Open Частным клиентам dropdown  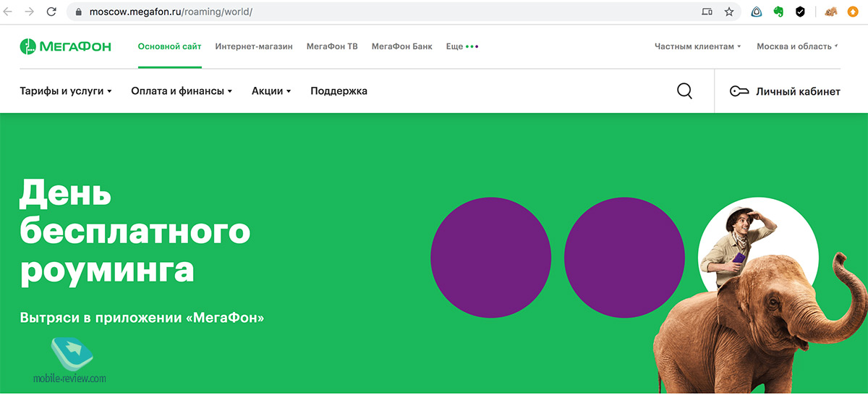click(698, 46)
